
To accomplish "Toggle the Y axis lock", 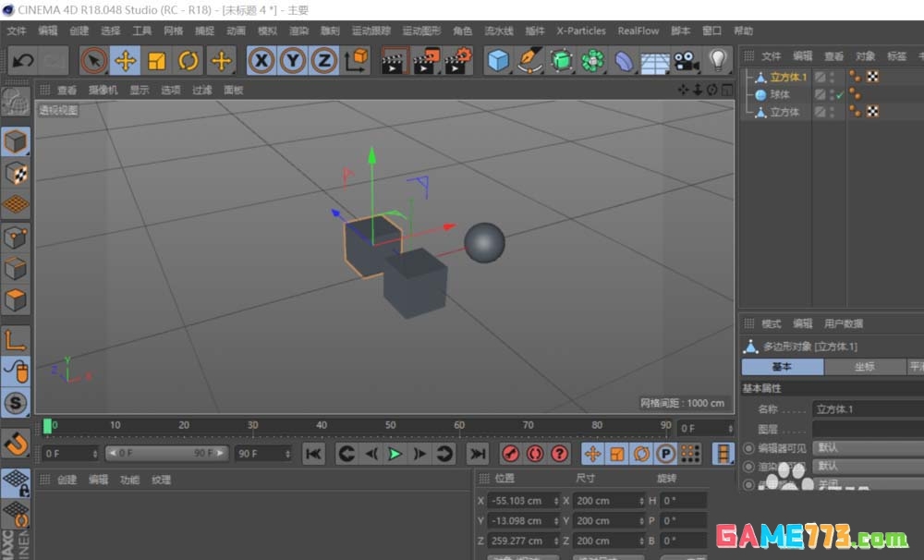I will pos(293,62).
